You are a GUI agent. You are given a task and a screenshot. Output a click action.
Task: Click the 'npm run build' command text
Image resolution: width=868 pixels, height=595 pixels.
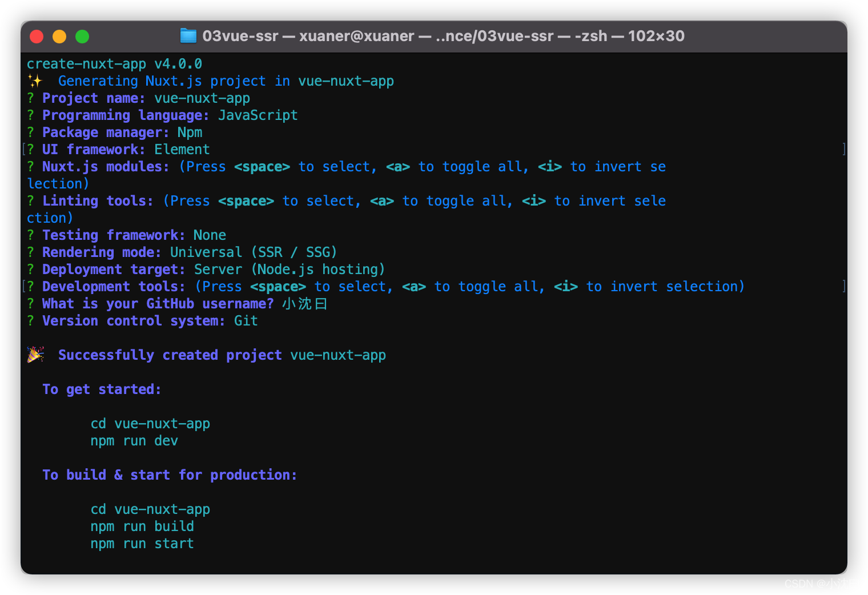point(142,526)
